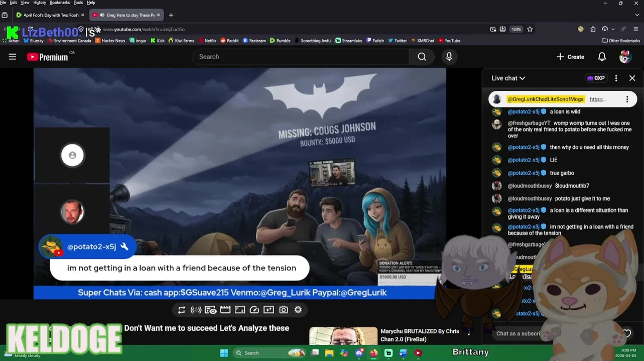
Task: Open the Firefox extensions puzzle icon
Action: click(593, 29)
